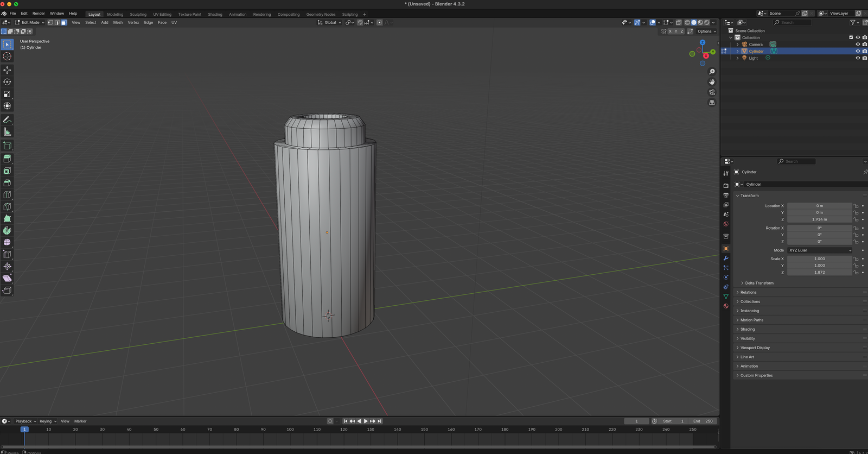Choose the Loop Cut tool

pyautogui.click(x=7, y=194)
